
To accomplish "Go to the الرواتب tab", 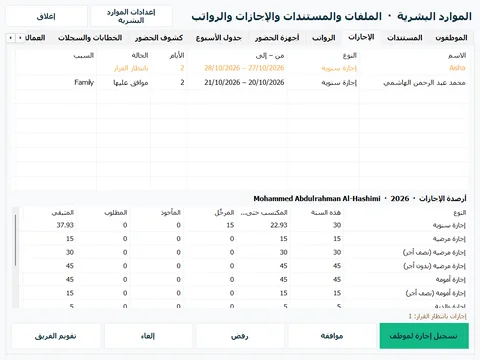I will (x=323, y=38).
